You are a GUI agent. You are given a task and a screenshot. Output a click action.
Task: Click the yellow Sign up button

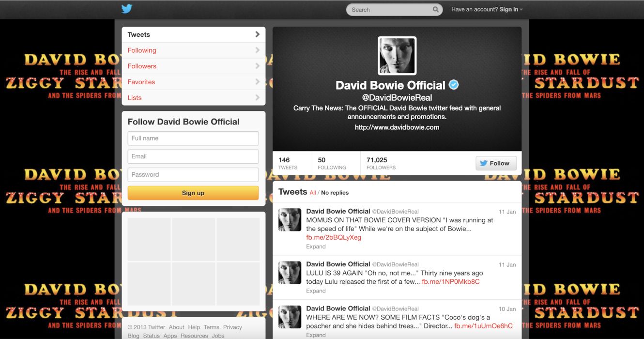point(193,193)
